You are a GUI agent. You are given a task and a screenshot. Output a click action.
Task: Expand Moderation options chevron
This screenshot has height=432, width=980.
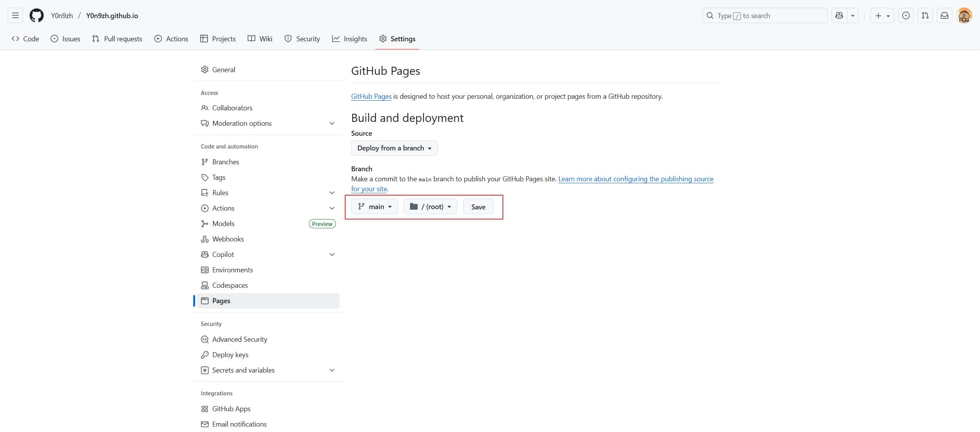pos(332,123)
